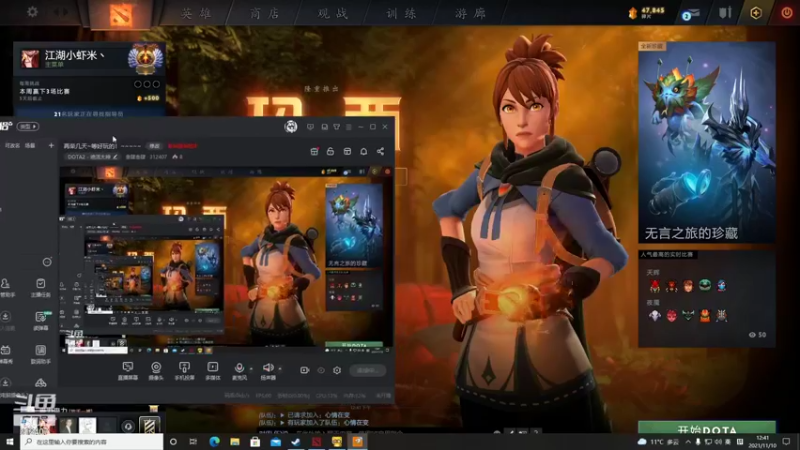The height and width of the screenshot is (450, 800).
Task: Open Dota 2 taskbar icon
Action: pos(316,442)
